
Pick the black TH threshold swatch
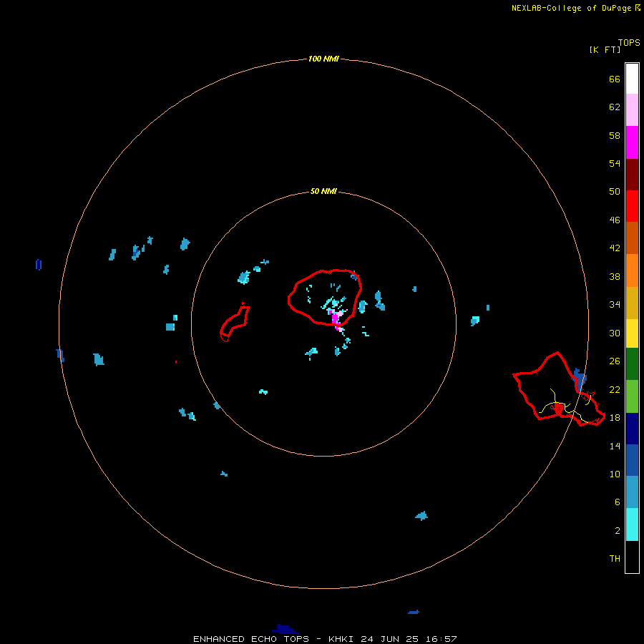click(x=632, y=557)
